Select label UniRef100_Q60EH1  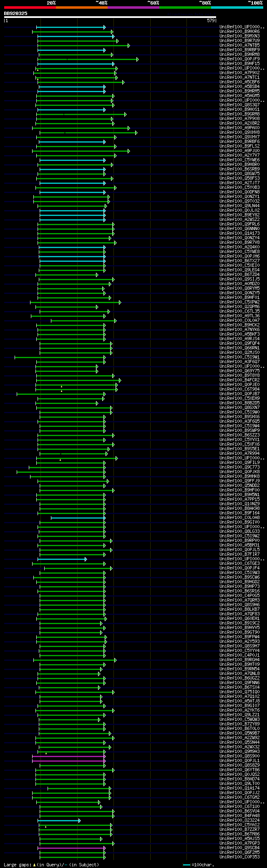pyautogui.click(x=239, y=618)
